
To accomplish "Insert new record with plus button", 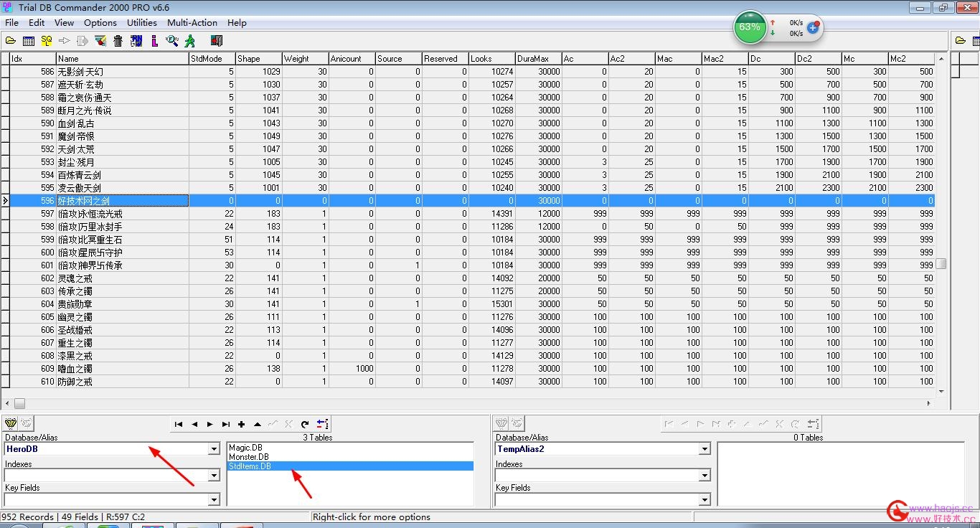I will coord(242,424).
